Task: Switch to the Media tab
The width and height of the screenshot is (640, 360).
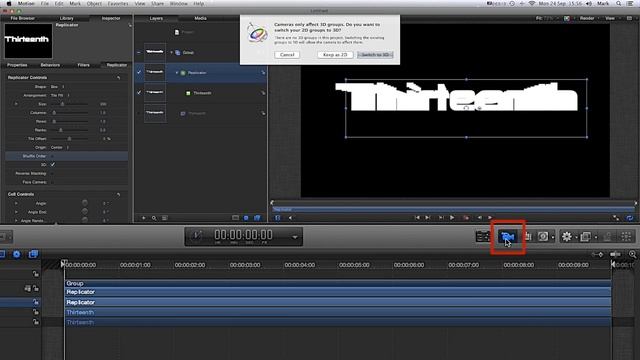Action: [200, 18]
